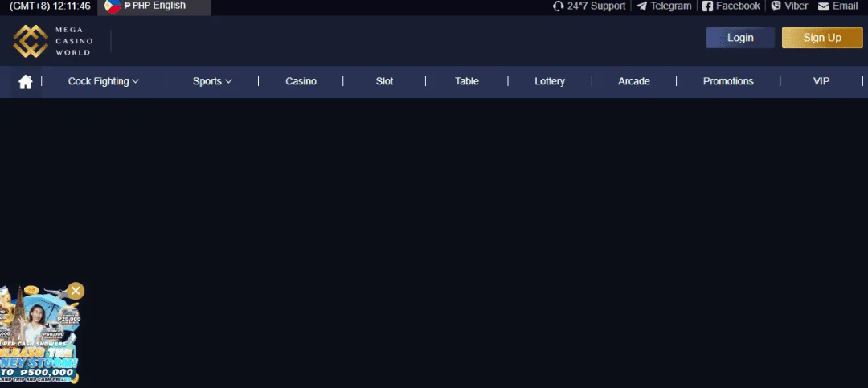868x388 pixels.
Task: Click the Facebook link text
Action: coord(738,6)
